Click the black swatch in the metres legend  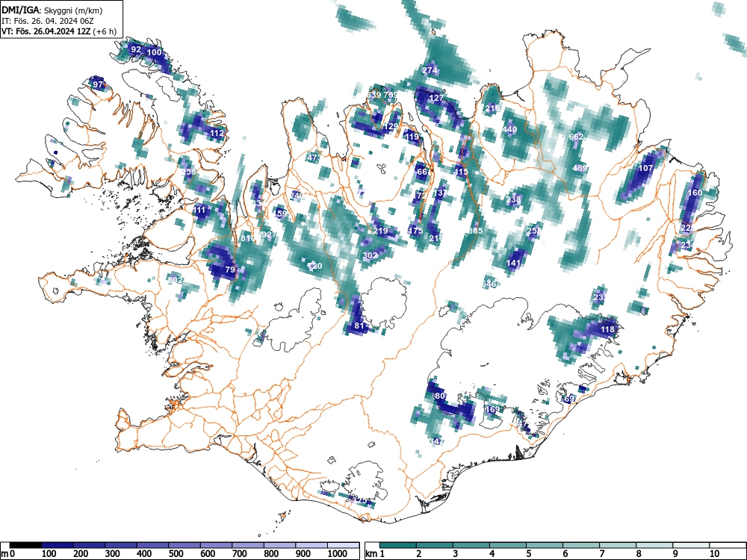tap(25, 545)
